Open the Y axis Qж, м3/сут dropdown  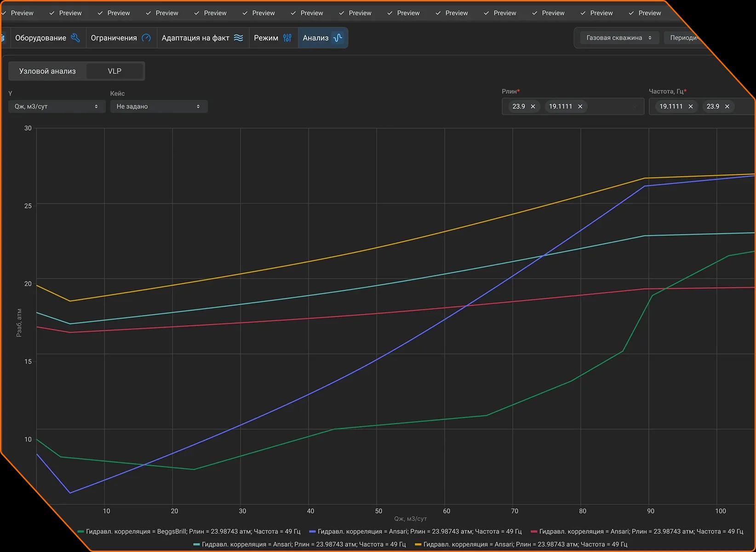(x=57, y=106)
